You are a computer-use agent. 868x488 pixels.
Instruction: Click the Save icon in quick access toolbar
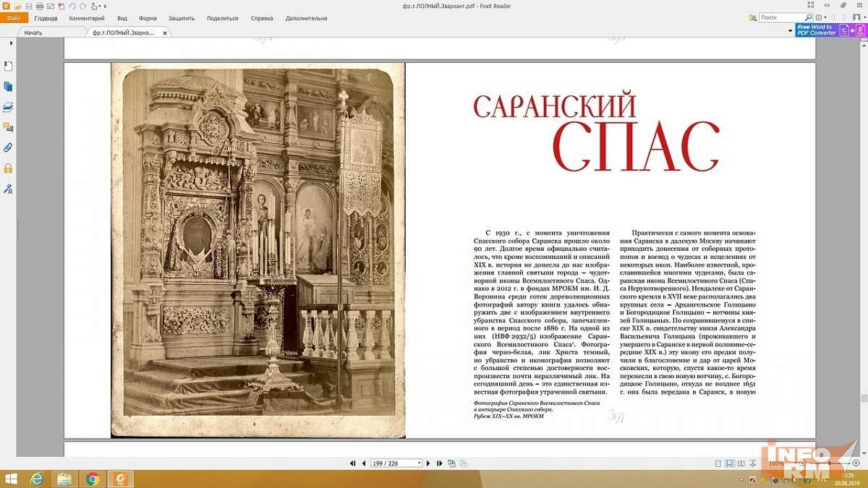click(x=29, y=6)
